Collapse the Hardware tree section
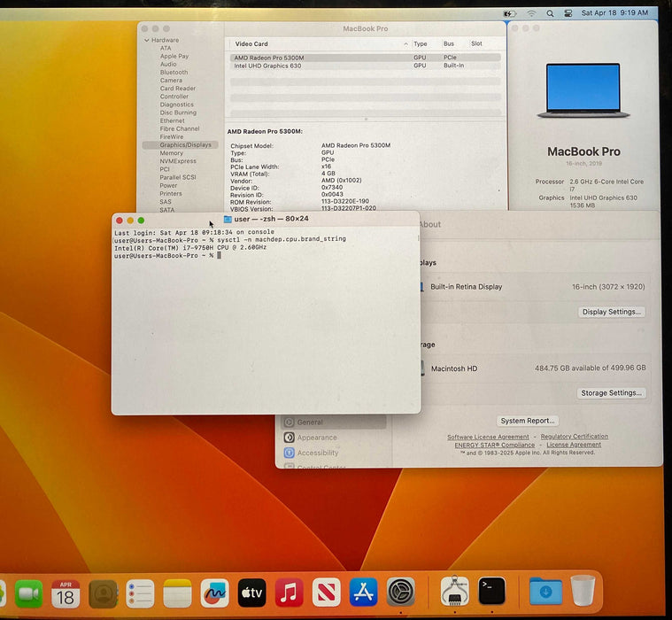This screenshot has width=672, height=620. 147,41
